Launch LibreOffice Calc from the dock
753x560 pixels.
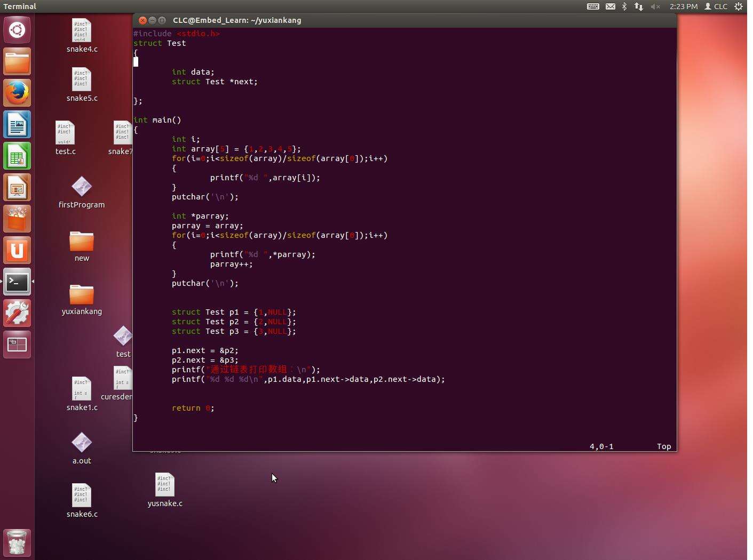click(17, 156)
